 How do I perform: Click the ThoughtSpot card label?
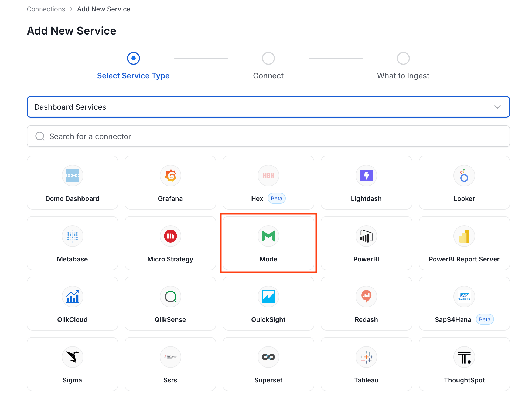464,380
